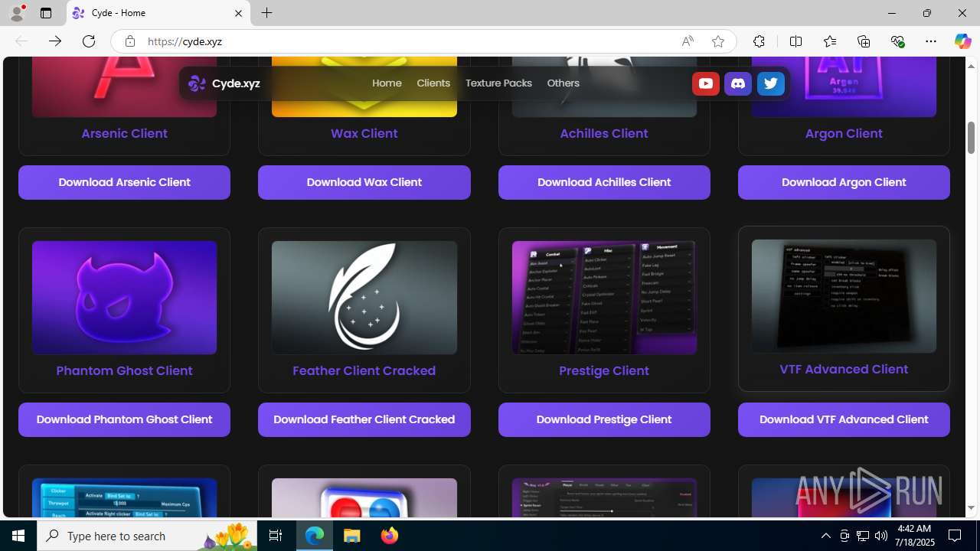Open the Windows Start menu
This screenshot has width=980, height=551.
18,536
